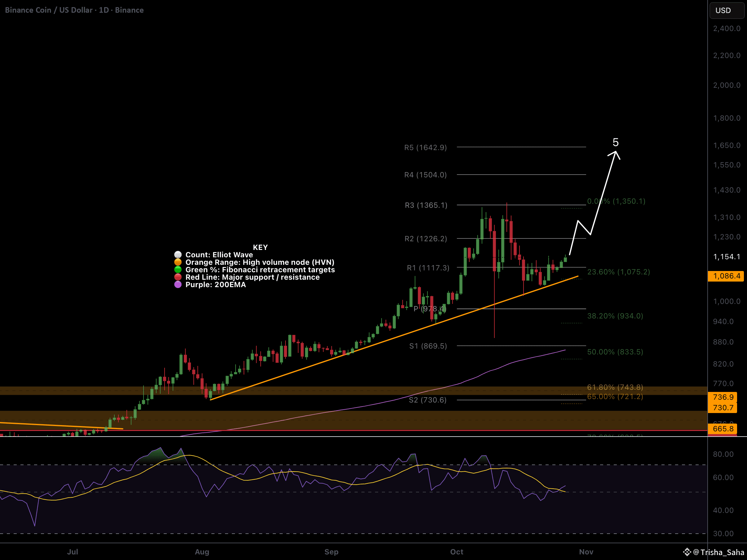Viewport: 747px width, 560px height.
Task: Click the purple 200EMA key circle
Action: 178,284
